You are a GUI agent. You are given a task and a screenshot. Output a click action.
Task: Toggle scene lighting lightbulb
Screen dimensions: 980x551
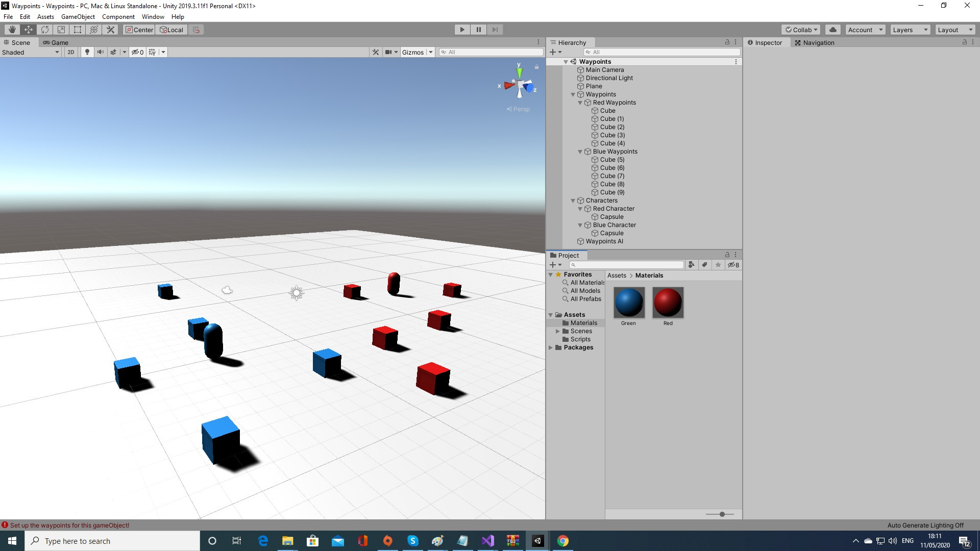(87, 52)
